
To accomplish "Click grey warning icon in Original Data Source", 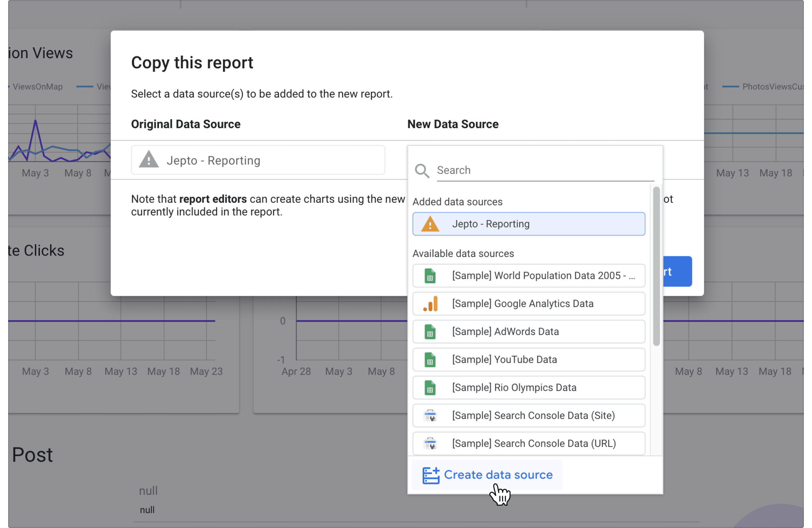I will click(149, 160).
